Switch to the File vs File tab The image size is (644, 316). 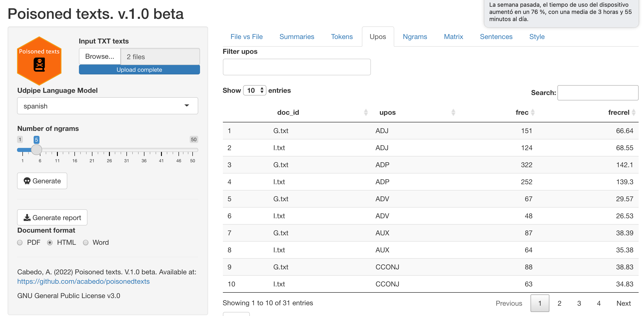[x=246, y=37]
